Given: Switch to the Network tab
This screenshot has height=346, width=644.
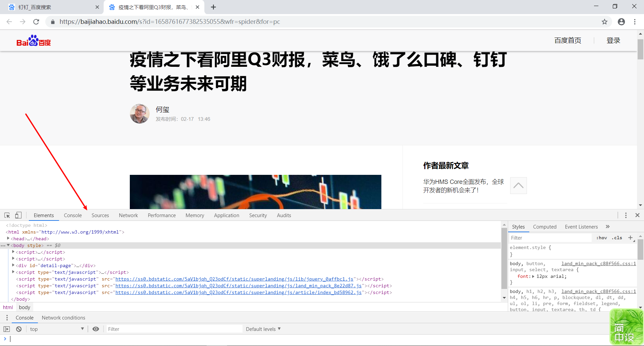Looking at the screenshot, I should point(128,215).
